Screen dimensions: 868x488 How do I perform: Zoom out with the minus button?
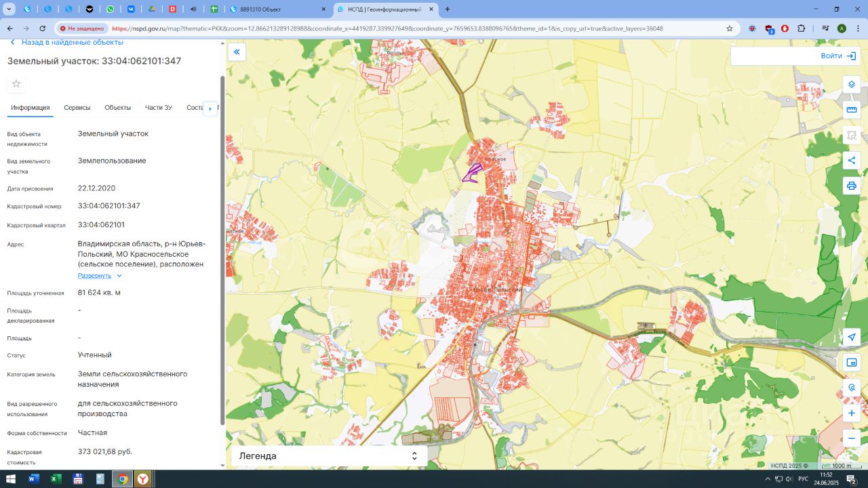[852, 439]
